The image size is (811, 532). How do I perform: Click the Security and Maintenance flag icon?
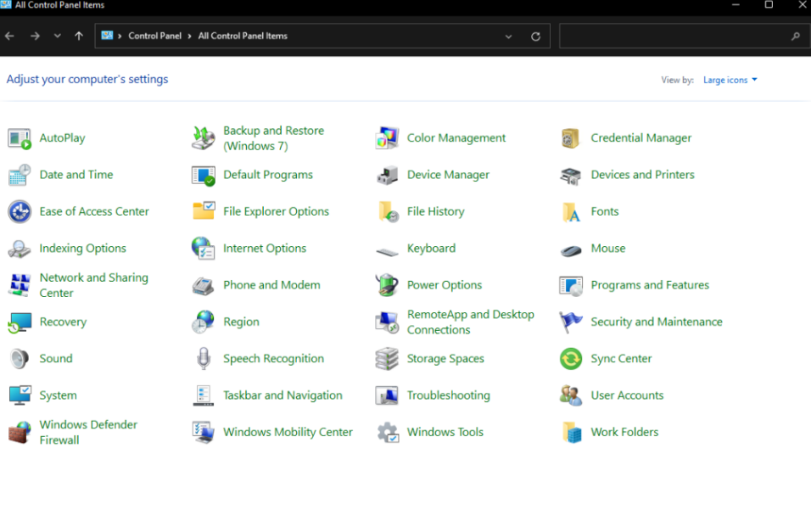tap(571, 322)
